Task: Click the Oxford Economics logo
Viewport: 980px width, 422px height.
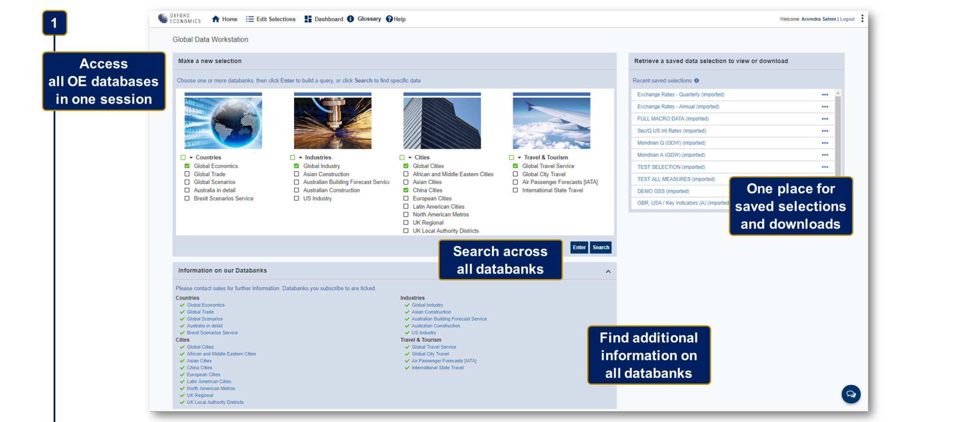Action: click(x=179, y=19)
